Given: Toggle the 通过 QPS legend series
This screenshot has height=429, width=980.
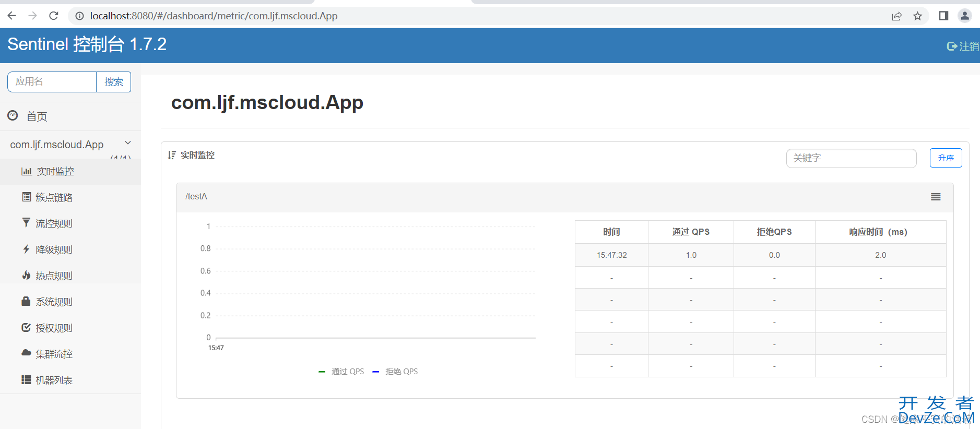Looking at the screenshot, I should pyautogui.click(x=341, y=371).
